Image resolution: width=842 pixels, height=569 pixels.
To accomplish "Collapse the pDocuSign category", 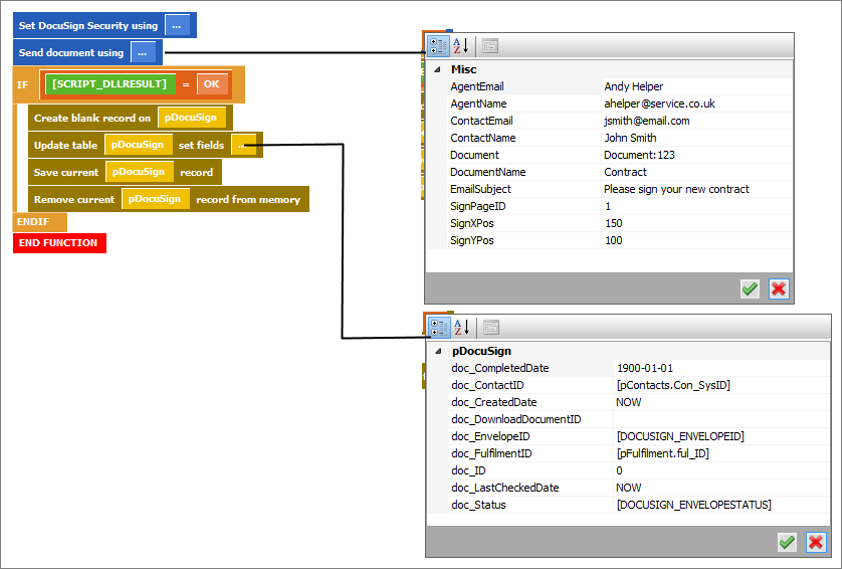I will pos(439,351).
